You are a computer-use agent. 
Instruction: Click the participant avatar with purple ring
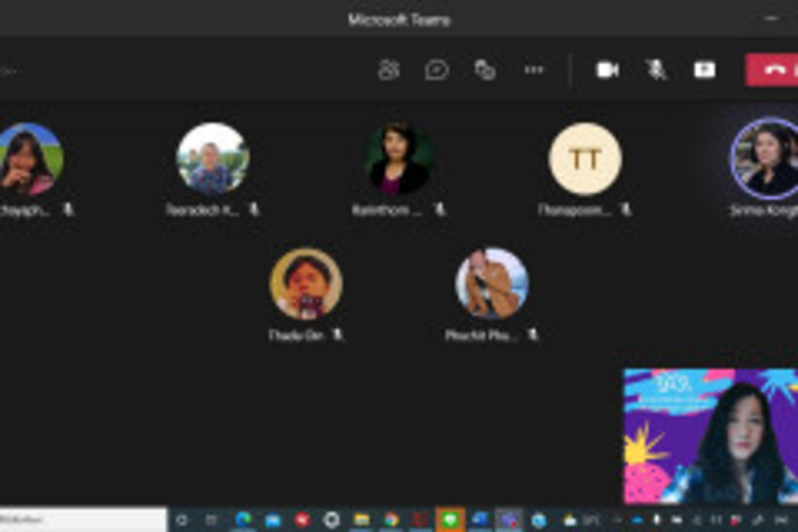tap(766, 159)
